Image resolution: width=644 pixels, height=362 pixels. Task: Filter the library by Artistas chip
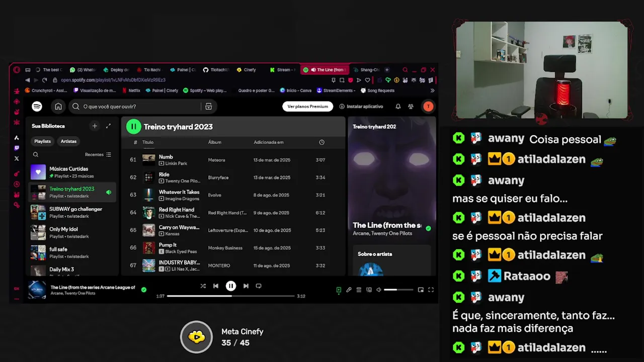(x=68, y=141)
